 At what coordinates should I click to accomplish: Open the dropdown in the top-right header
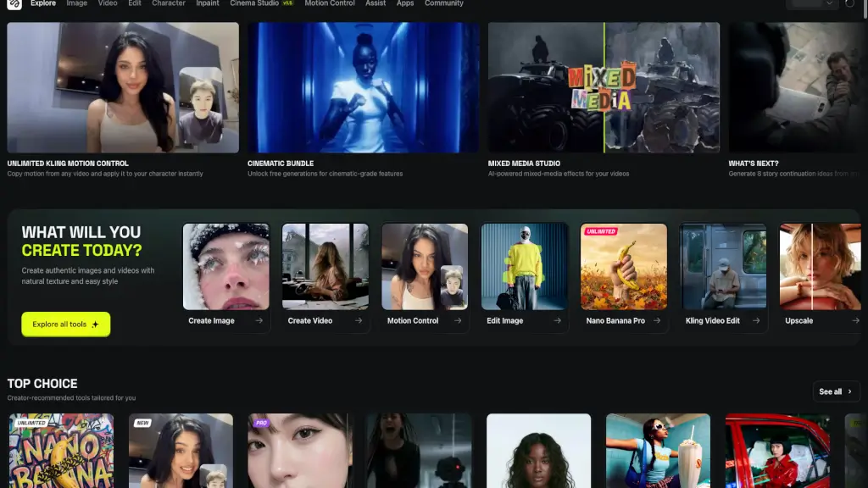(x=811, y=4)
